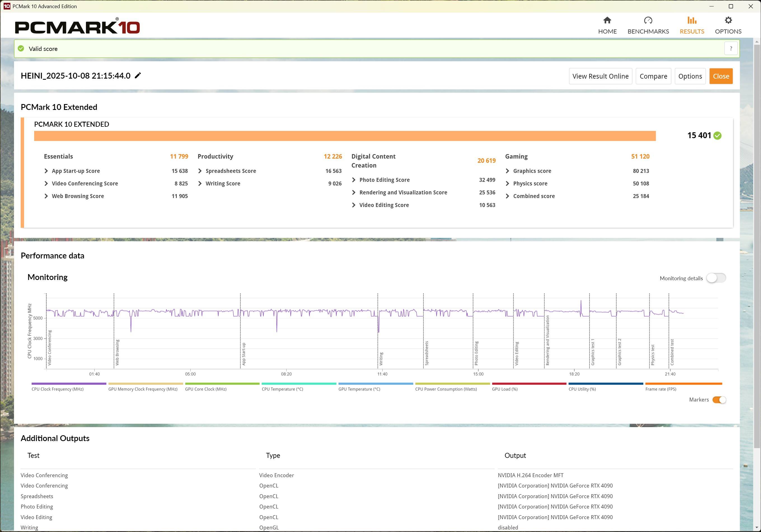Click the green valid score checkmark

pyautogui.click(x=21, y=49)
